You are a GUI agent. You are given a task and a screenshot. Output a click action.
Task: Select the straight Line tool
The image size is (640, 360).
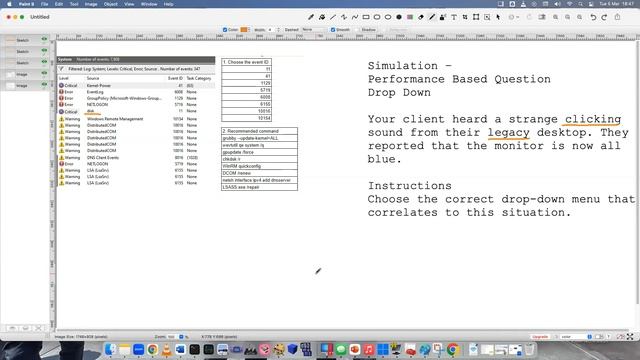(333, 17)
